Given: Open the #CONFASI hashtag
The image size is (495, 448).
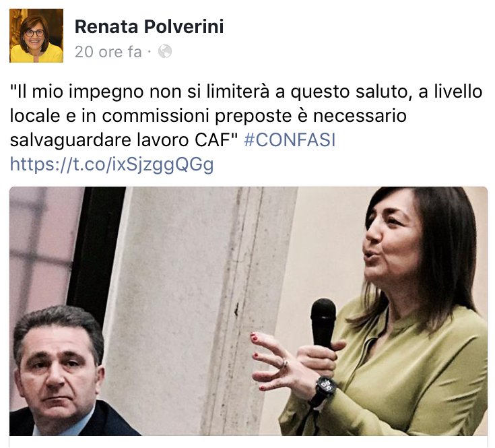Looking at the screenshot, I should click(x=290, y=139).
